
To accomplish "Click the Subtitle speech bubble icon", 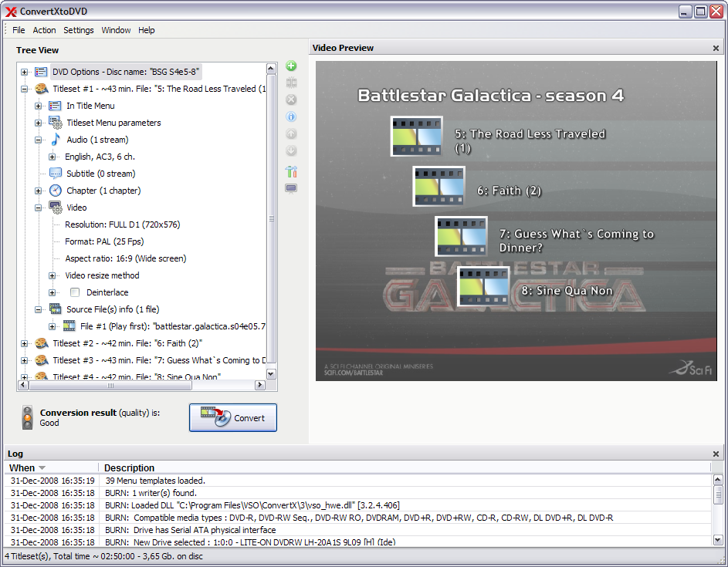I will pos(56,174).
